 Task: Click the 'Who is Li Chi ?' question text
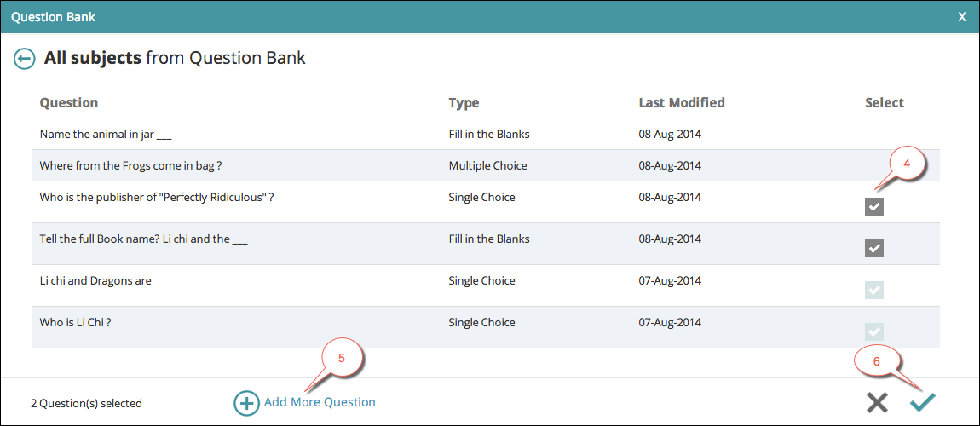76,323
